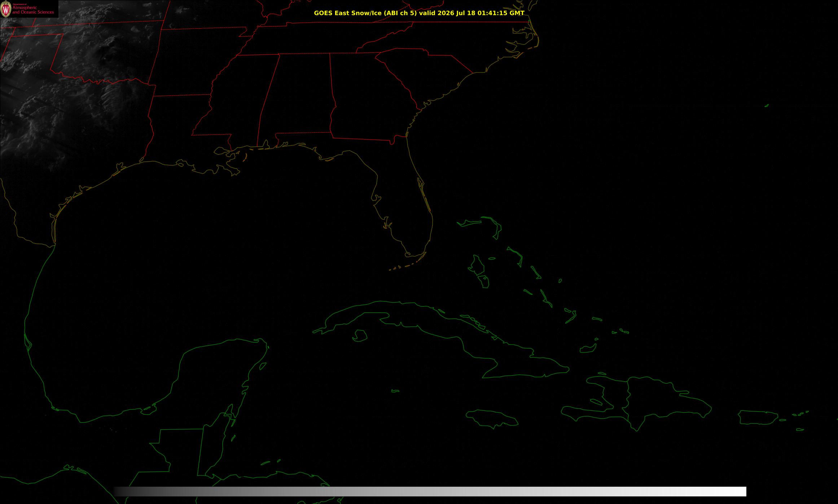Click the middle gray of the colorbar
The height and width of the screenshot is (504, 838).
pyautogui.click(x=430, y=491)
